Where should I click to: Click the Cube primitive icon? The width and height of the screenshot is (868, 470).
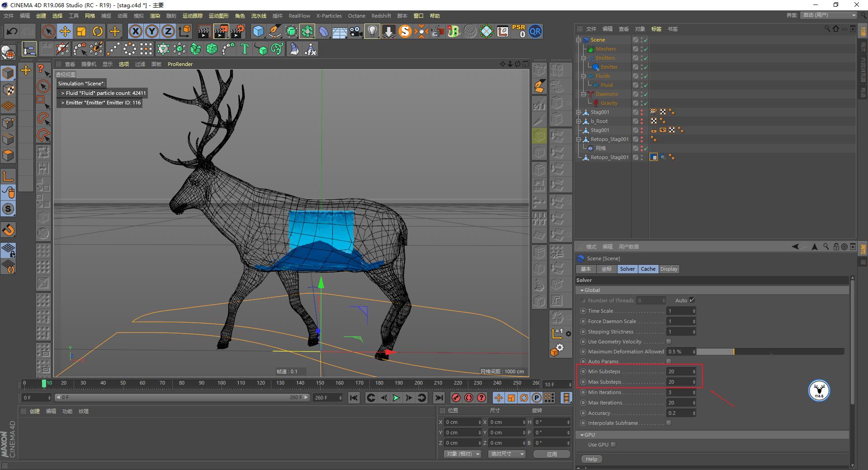tap(258, 31)
